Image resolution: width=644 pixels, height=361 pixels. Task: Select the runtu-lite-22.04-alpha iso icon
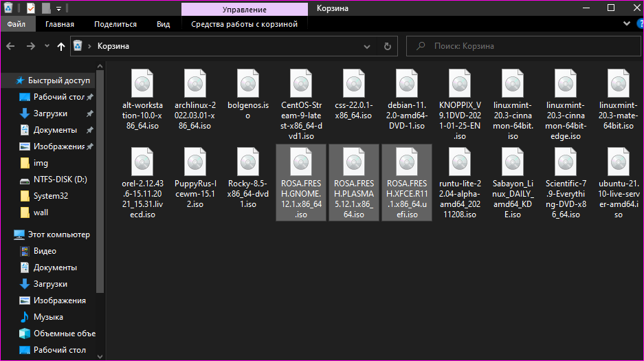pyautogui.click(x=460, y=162)
